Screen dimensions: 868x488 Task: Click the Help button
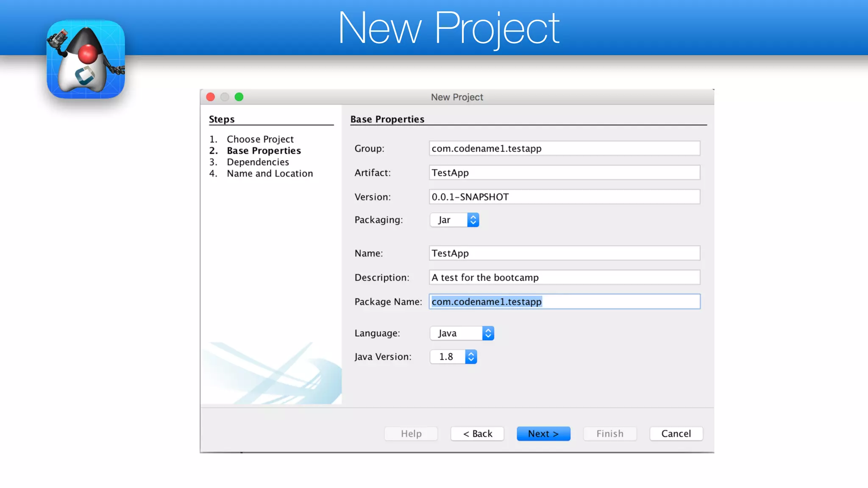pyautogui.click(x=411, y=434)
